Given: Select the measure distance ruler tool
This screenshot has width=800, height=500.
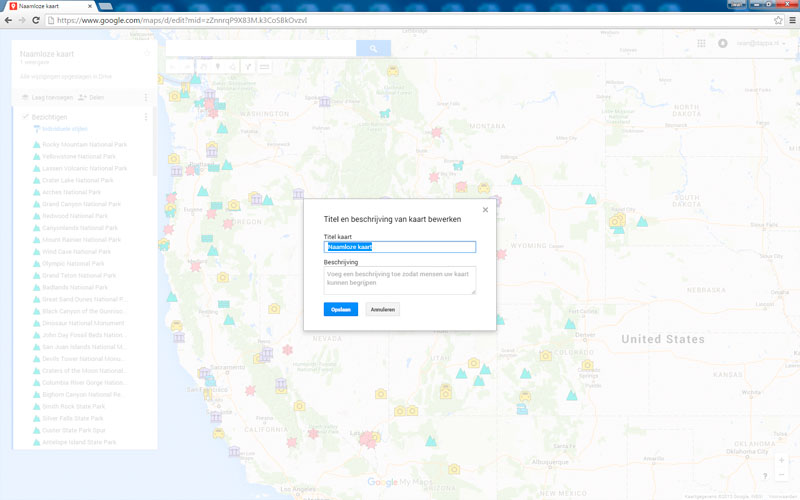Looking at the screenshot, I should coord(265,67).
